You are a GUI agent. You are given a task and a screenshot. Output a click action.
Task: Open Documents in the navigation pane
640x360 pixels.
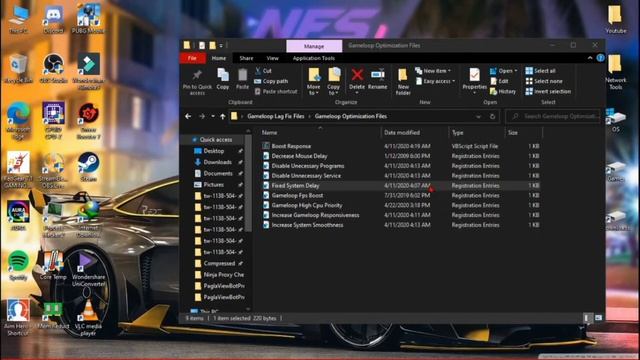[x=218, y=173]
